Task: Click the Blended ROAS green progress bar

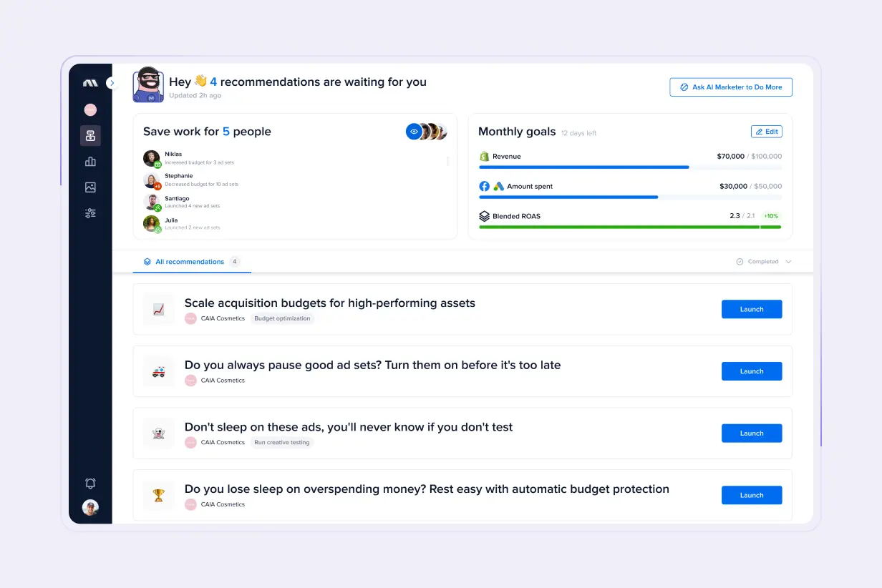Action: tap(630, 227)
